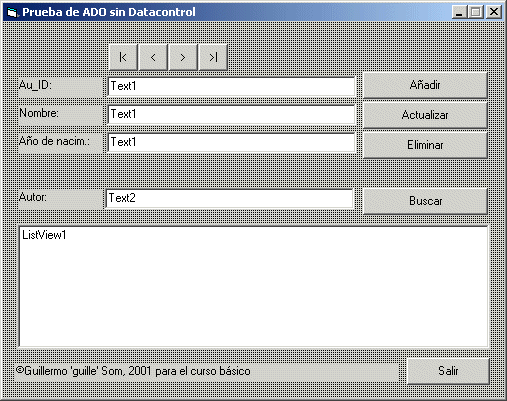Move to the previous record arrow
This screenshot has width=507, height=401.
pos(153,57)
